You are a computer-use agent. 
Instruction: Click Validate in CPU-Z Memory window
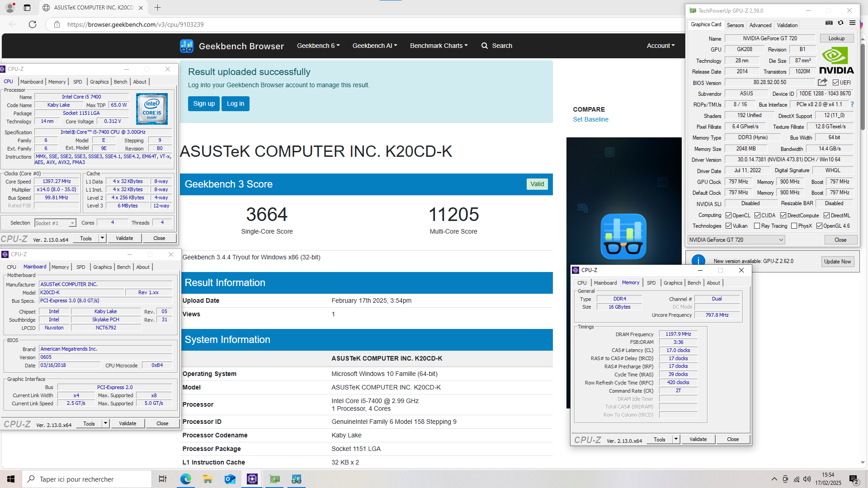pyautogui.click(x=698, y=439)
